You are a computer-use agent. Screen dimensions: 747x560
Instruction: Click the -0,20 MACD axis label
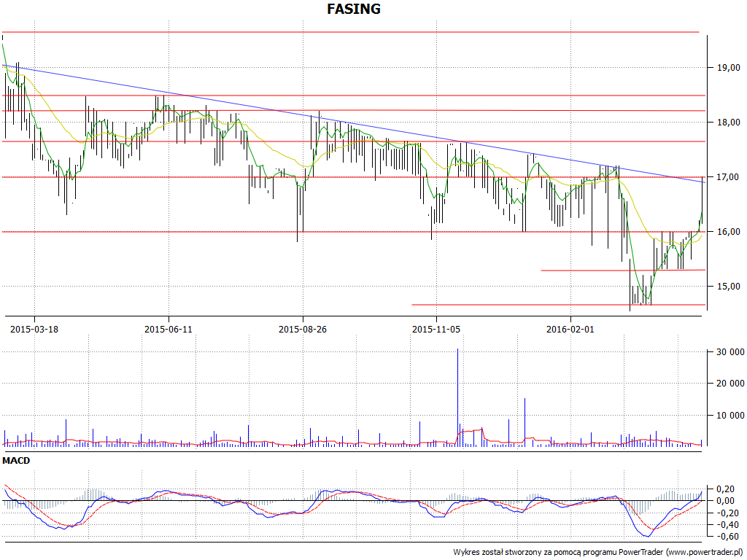(x=729, y=513)
